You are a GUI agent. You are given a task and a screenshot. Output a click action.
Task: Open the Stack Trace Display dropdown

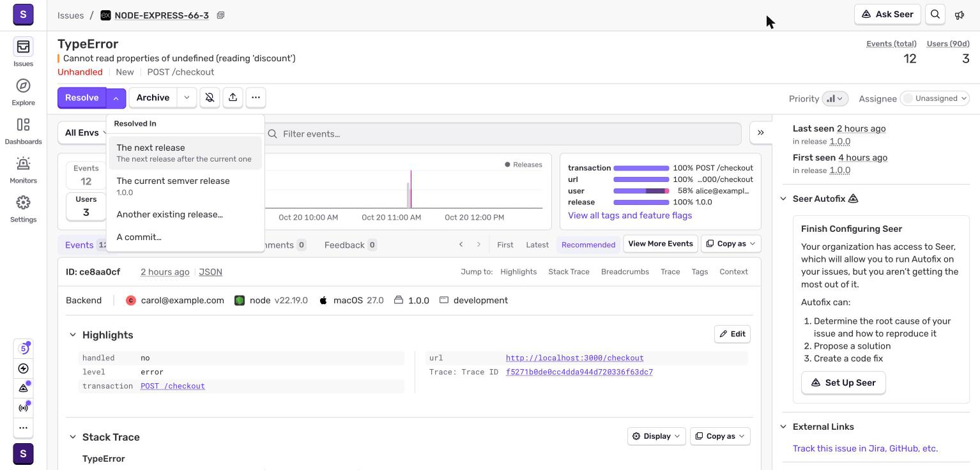[x=656, y=436]
